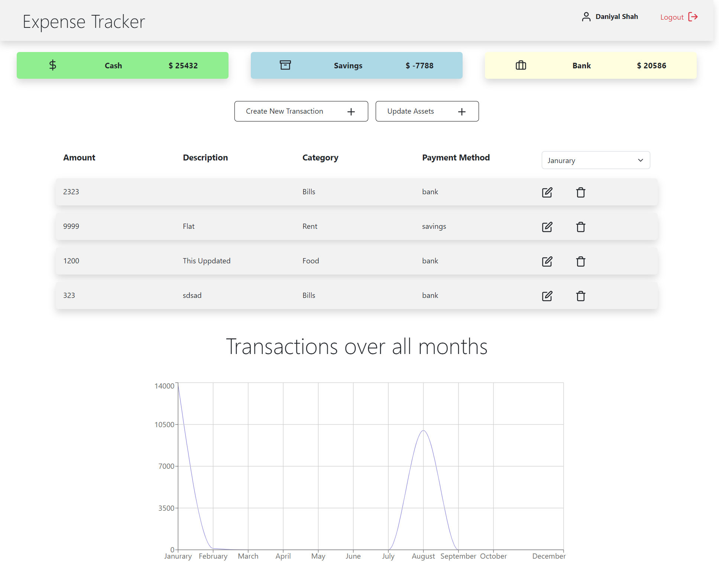This screenshot has height=588, width=719.
Task: Click the plus icon on Update Assets
Action: click(461, 111)
